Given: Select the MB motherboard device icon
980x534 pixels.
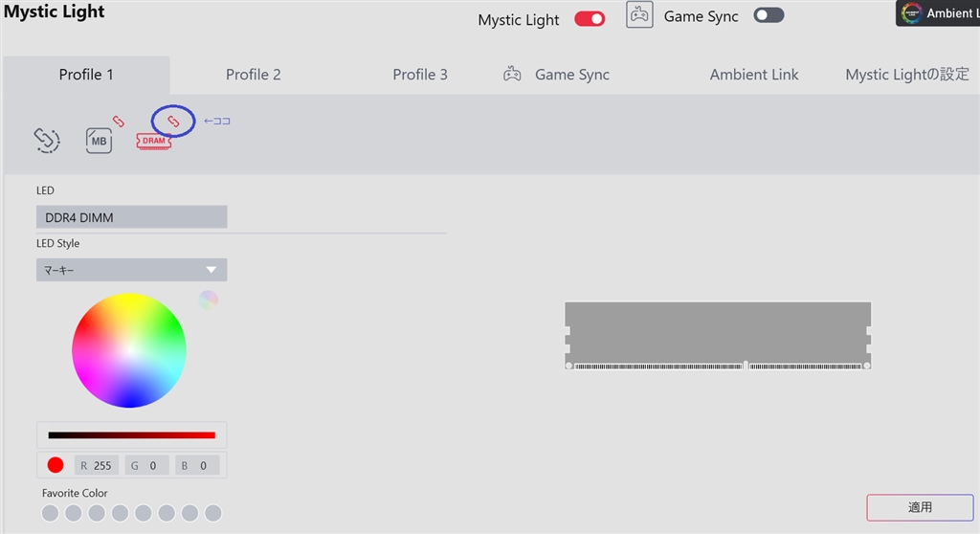Looking at the screenshot, I should (99, 141).
